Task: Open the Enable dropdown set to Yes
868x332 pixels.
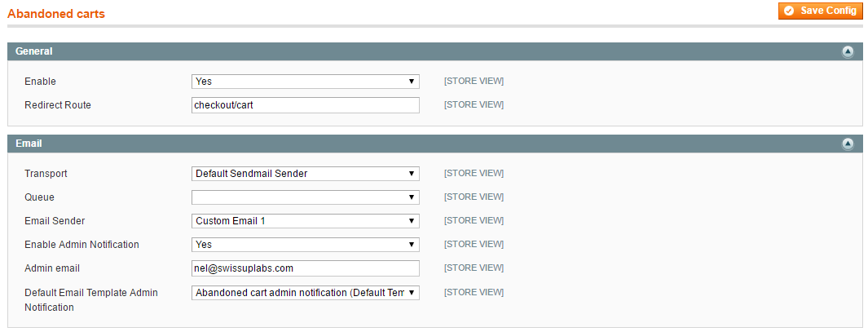Action: pyautogui.click(x=305, y=82)
